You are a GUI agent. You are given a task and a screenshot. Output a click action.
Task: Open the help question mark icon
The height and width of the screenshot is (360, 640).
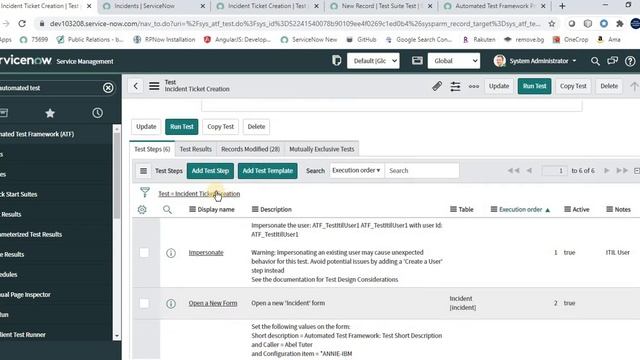tap(630, 61)
